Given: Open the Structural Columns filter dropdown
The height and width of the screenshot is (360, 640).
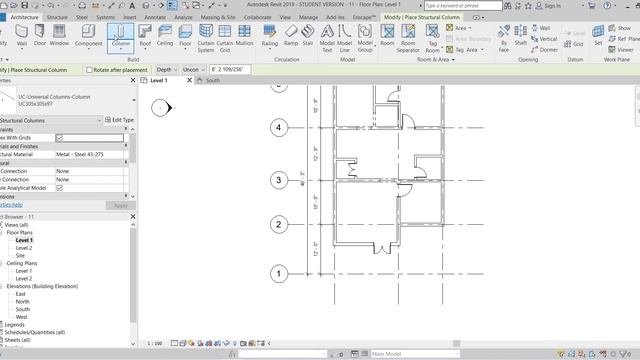Looking at the screenshot, I should [x=51, y=120].
